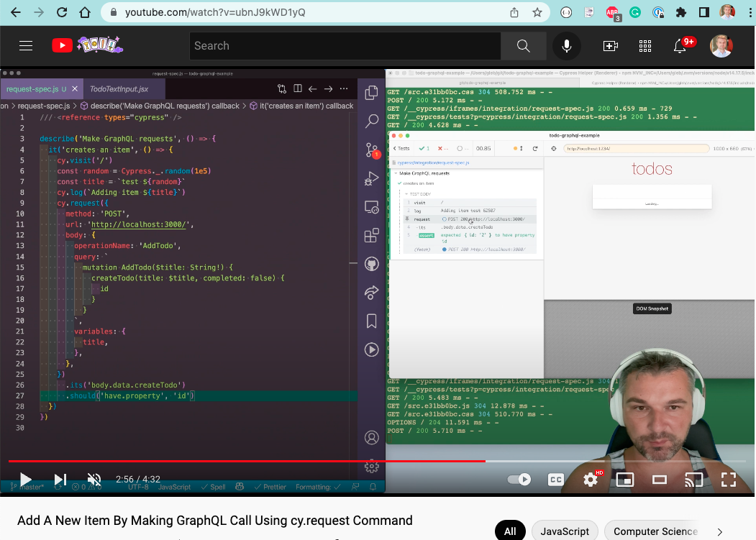Click the Chrome three-dot menu

coord(750,12)
